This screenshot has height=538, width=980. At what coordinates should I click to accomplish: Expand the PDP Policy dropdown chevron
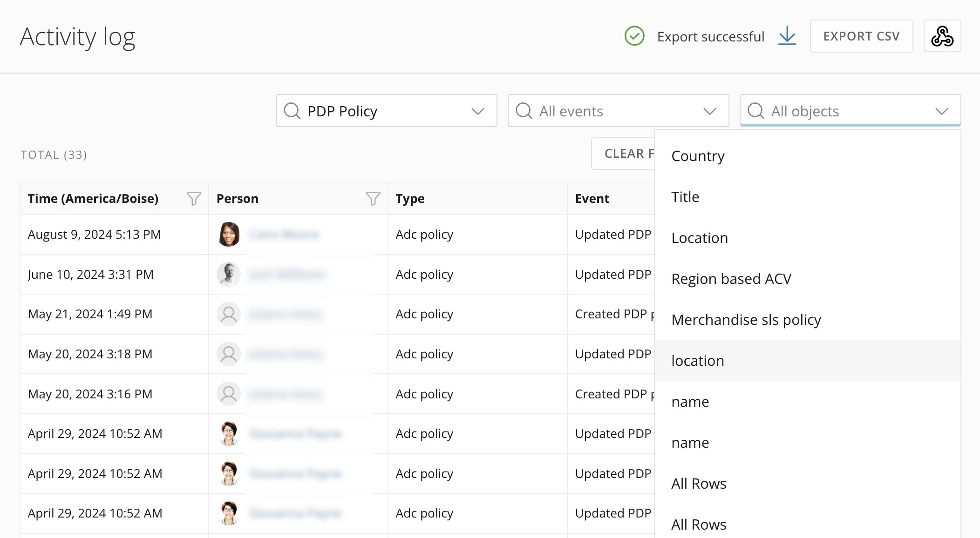pos(477,111)
